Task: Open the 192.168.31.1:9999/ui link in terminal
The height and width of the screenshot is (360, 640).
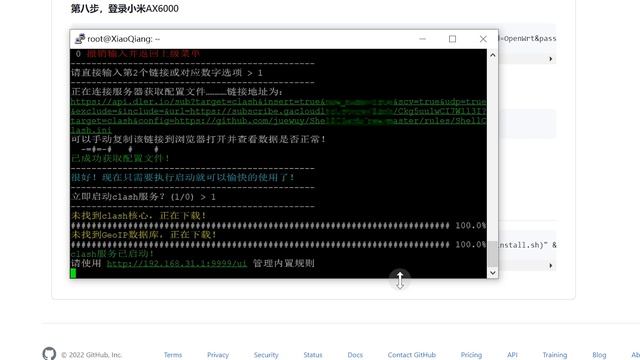Action: pos(177,264)
